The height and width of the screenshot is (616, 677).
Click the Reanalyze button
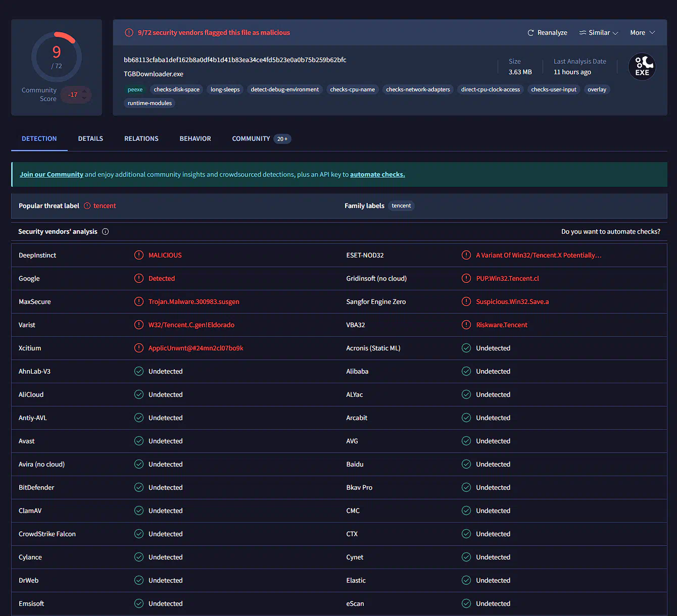pos(547,33)
